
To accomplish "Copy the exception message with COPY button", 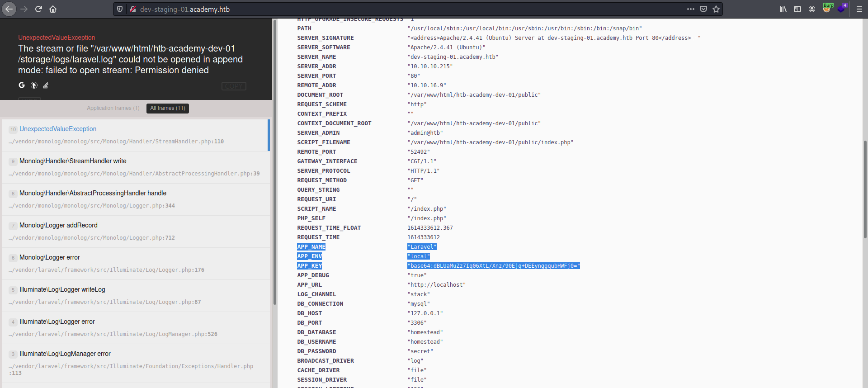I will (x=234, y=86).
